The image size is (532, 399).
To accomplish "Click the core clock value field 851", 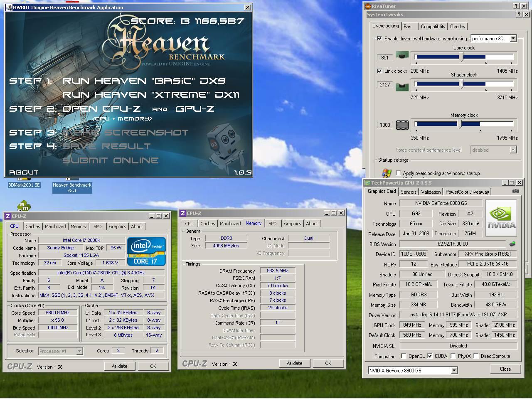I will click(385, 58).
